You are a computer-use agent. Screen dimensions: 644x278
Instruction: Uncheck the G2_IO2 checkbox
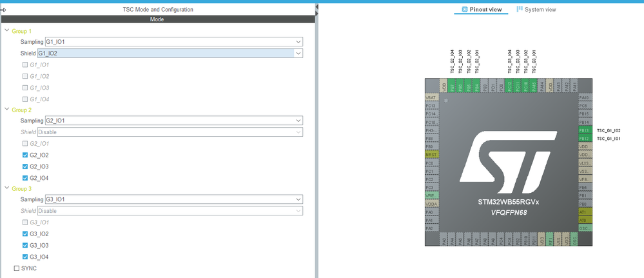(25, 155)
